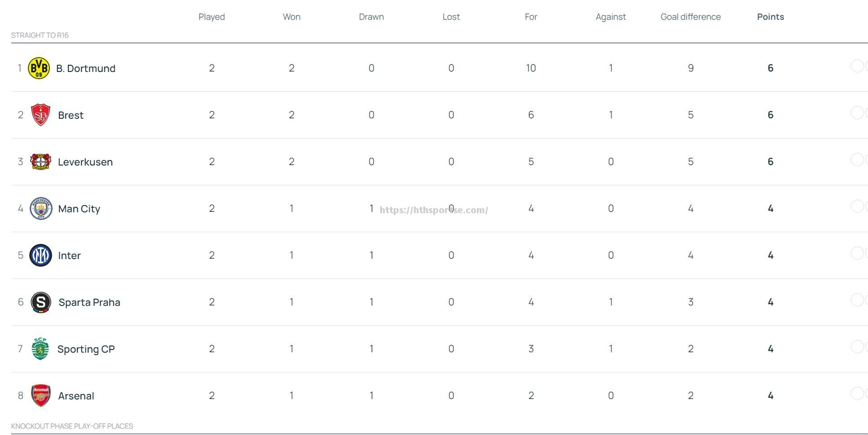This screenshot has height=435, width=868.
Task: Click the Played column header
Action: pos(212,17)
